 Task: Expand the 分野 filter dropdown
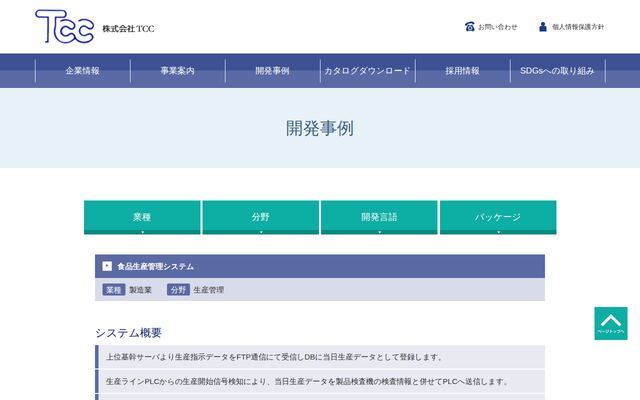tap(261, 217)
